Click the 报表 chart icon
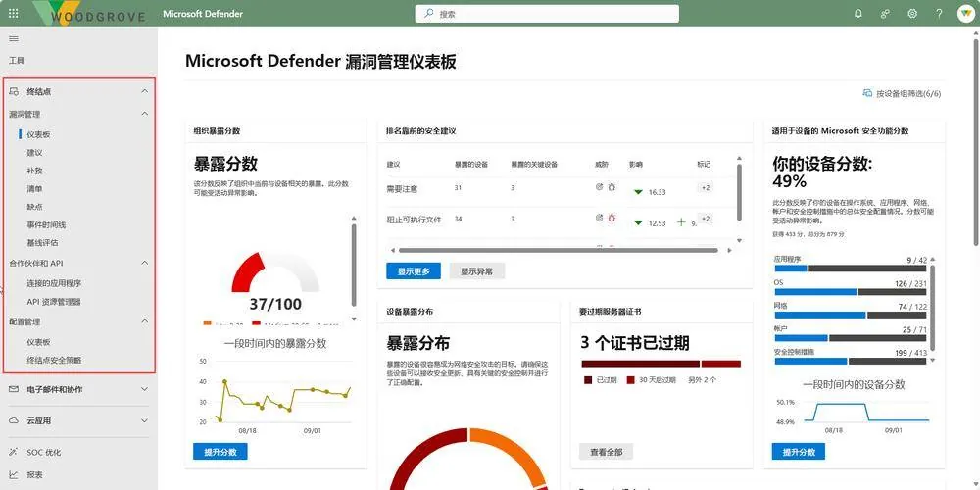 14,475
